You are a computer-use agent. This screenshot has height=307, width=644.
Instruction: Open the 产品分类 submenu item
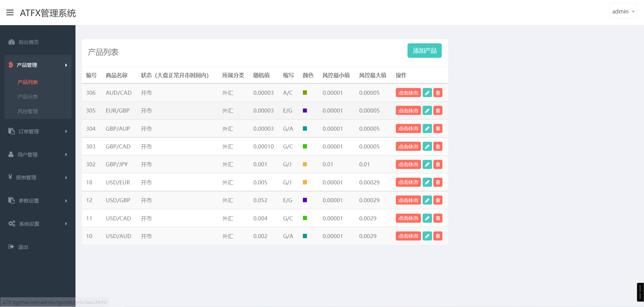(28, 97)
